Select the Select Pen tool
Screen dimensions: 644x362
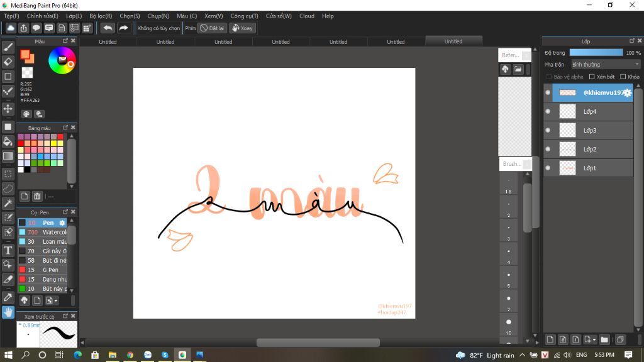point(8,217)
